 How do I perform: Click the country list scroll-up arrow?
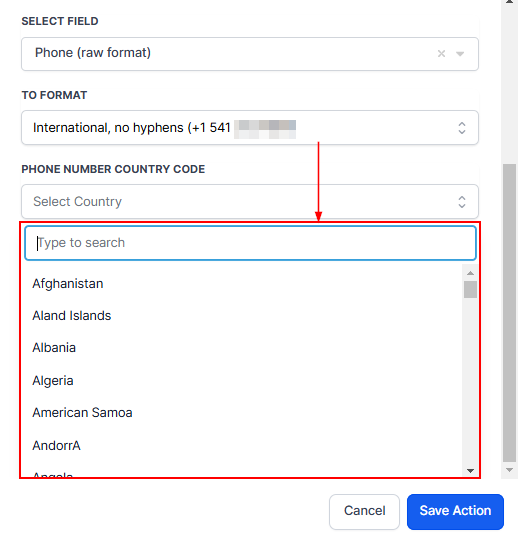(x=470, y=273)
